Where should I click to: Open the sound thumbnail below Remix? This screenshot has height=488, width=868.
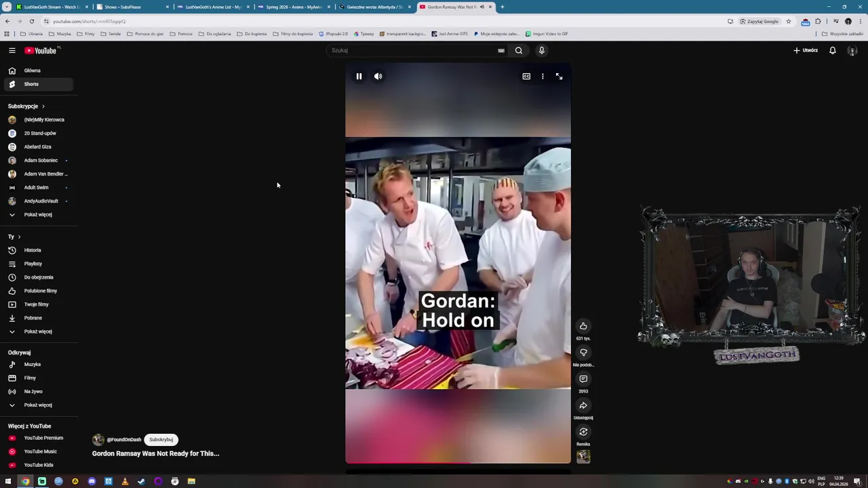pyautogui.click(x=583, y=457)
